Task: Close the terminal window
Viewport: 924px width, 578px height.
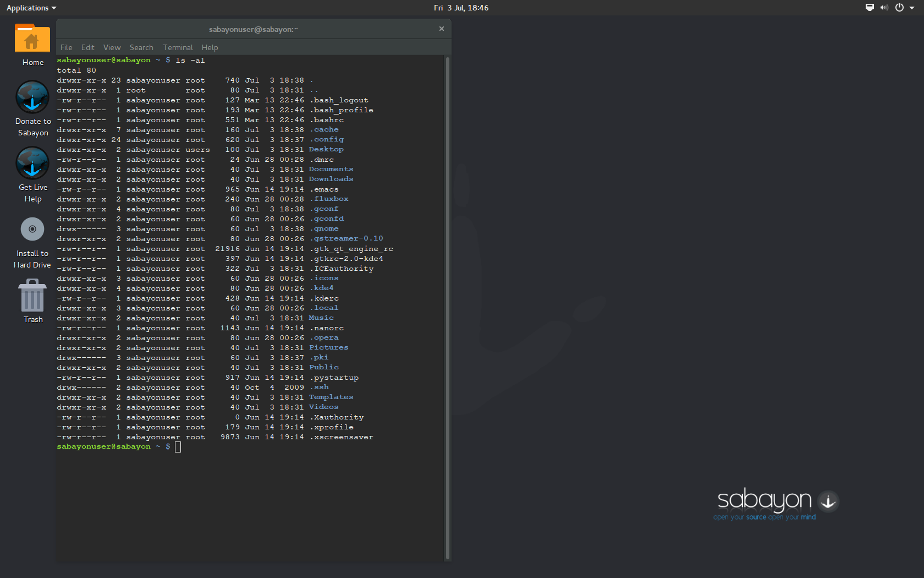Action: (441, 29)
